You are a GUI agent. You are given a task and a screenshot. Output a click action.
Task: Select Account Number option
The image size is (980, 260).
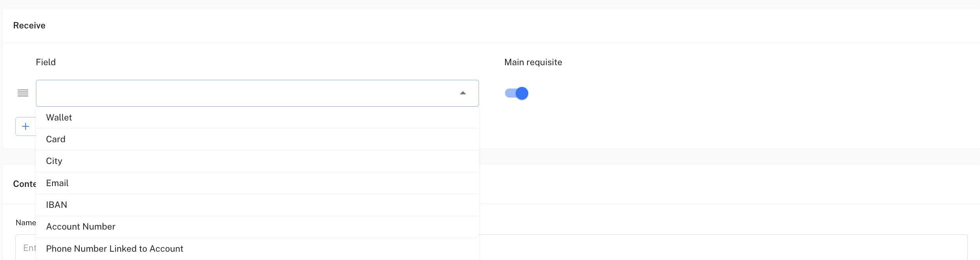[81, 227]
